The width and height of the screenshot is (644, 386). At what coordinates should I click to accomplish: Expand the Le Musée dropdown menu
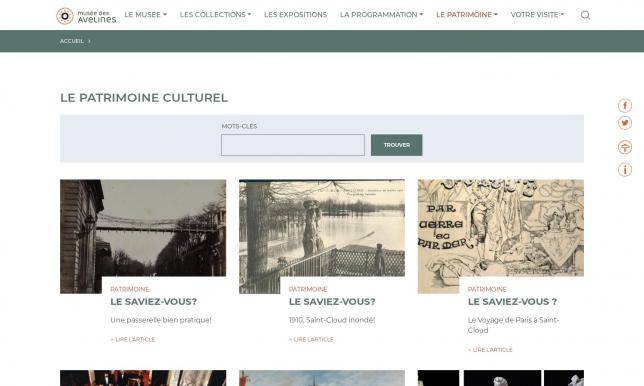145,15
